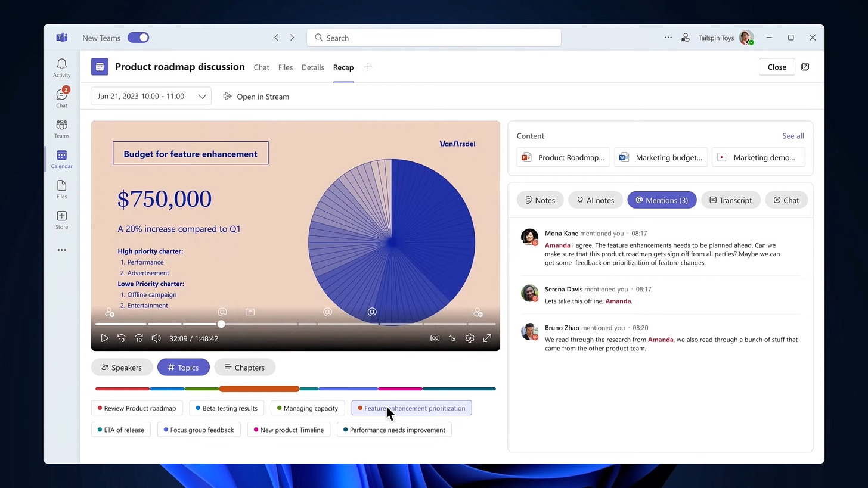This screenshot has width=868, height=488.
Task: Open the Chat tab in recap panel
Action: pos(786,200)
